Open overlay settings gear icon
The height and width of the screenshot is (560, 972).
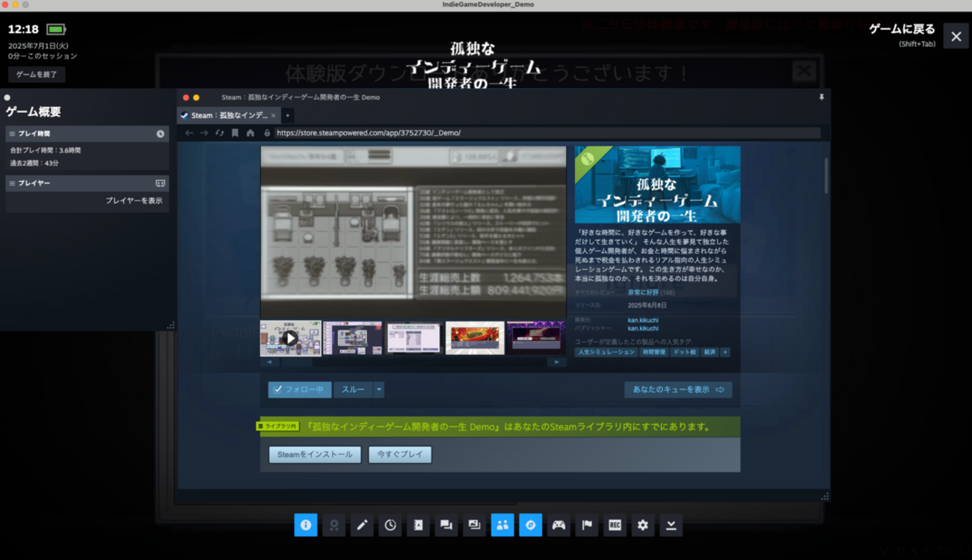(643, 526)
